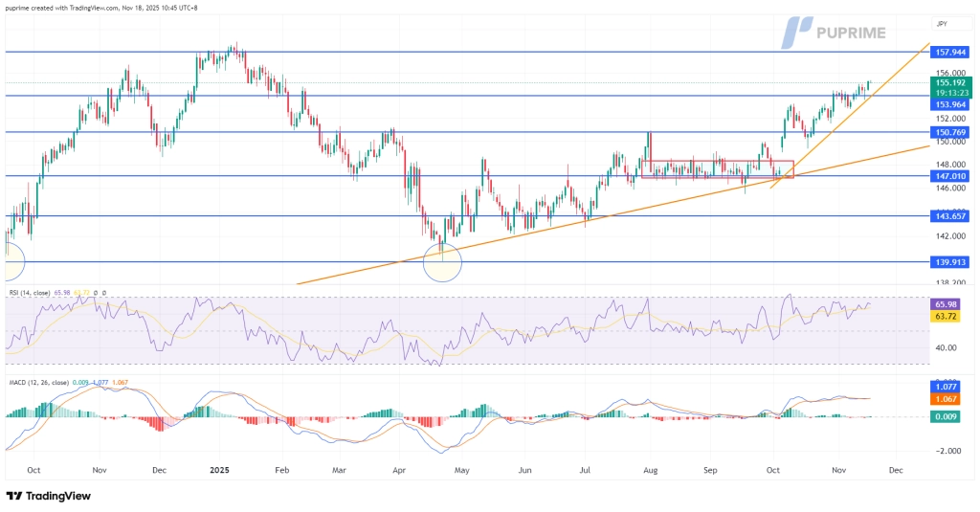Click the 142.000 tick on price scale
This screenshot has height=512, width=980.
pos(950,236)
